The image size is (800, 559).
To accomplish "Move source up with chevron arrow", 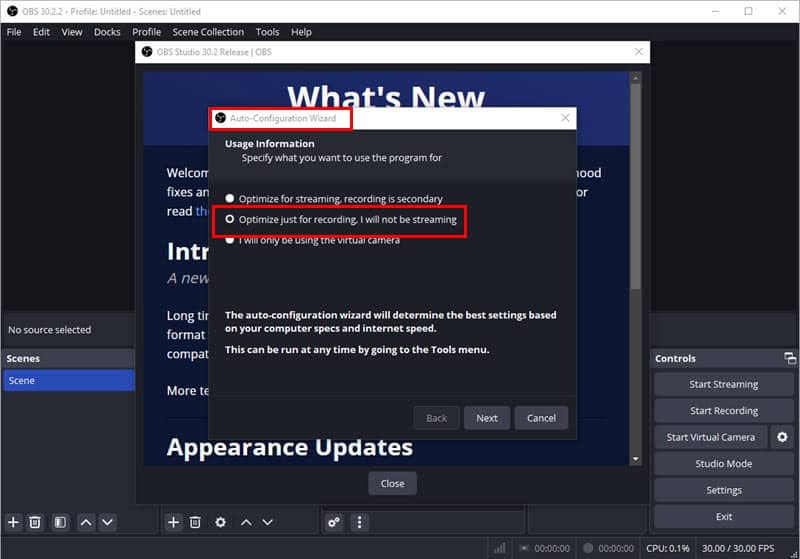I will [x=246, y=522].
